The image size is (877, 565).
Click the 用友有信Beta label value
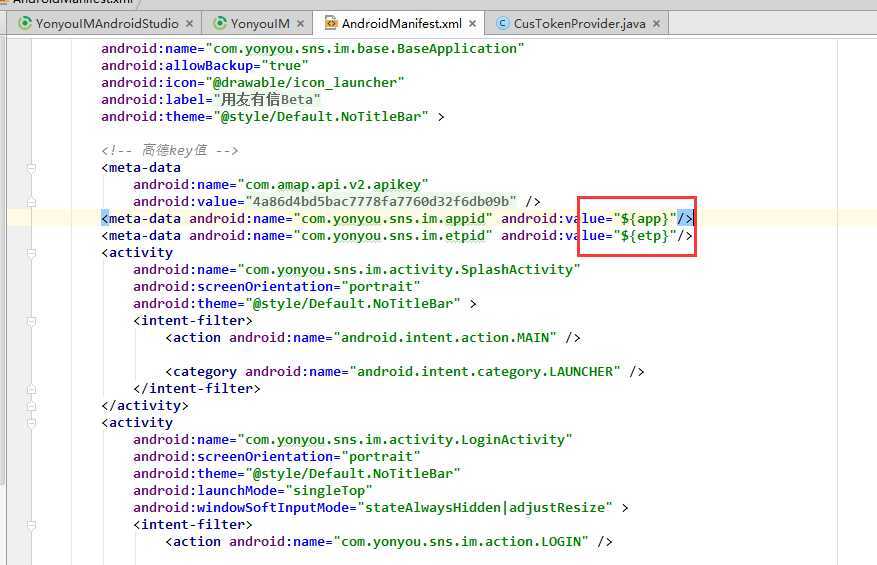pyautogui.click(x=267, y=100)
